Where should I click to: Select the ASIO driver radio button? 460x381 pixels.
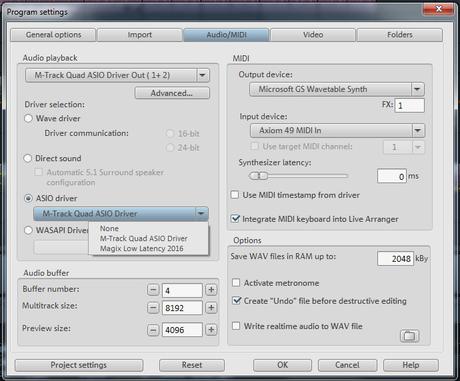click(x=28, y=198)
